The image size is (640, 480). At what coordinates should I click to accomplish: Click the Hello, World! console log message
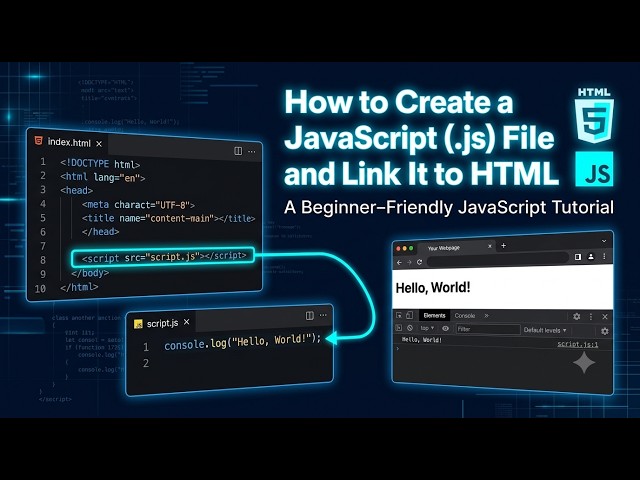pyautogui.click(x=422, y=340)
